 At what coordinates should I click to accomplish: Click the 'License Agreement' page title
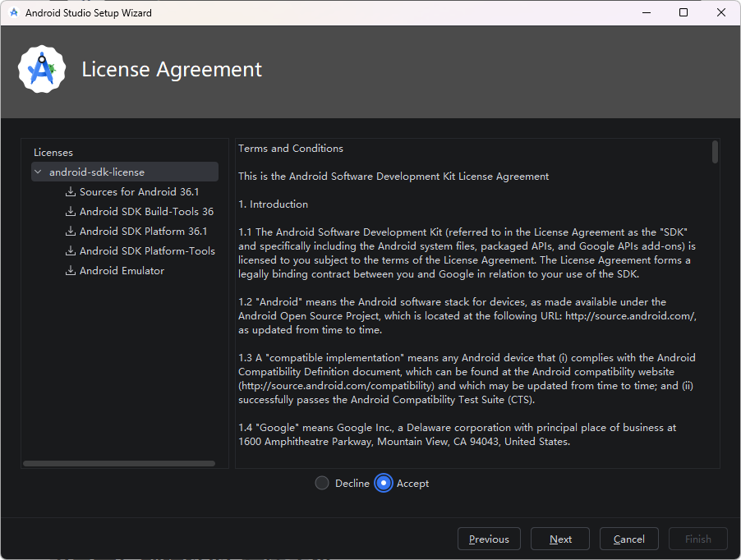click(x=172, y=70)
